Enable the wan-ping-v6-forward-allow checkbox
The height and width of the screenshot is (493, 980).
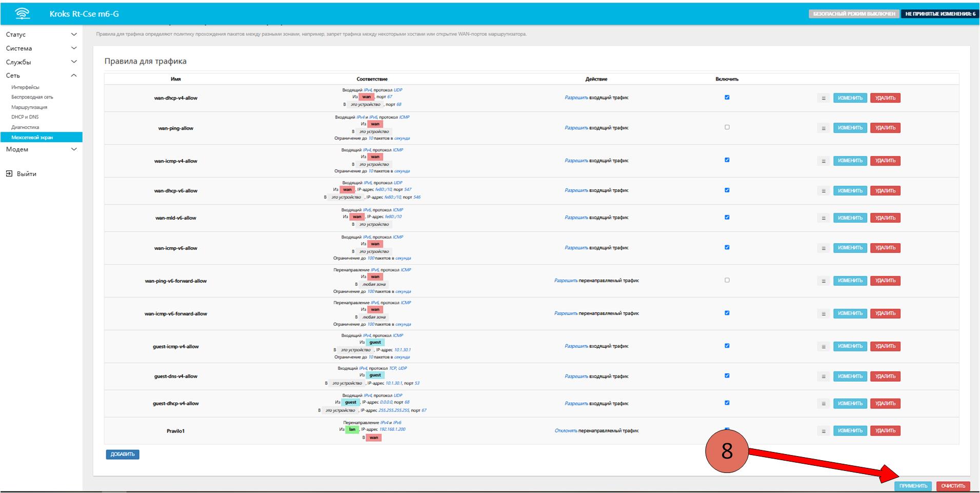click(x=727, y=280)
